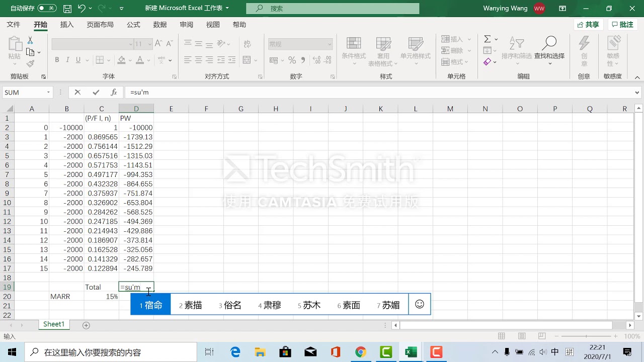Toggle the AutoSave switch
The height and width of the screenshot is (362, 644).
pyautogui.click(x=47, y=9)
